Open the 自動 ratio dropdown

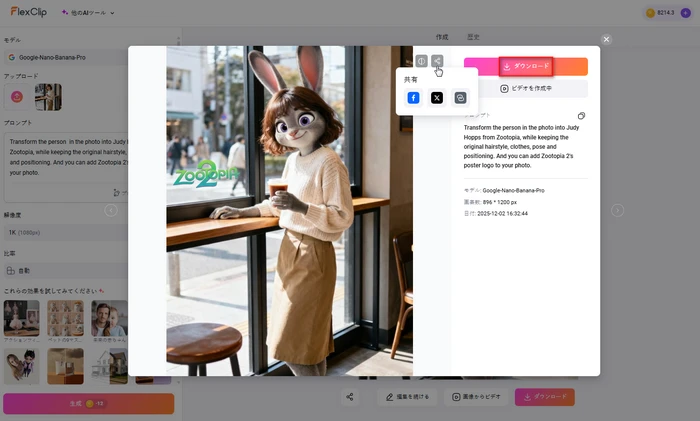coord(67,271)
